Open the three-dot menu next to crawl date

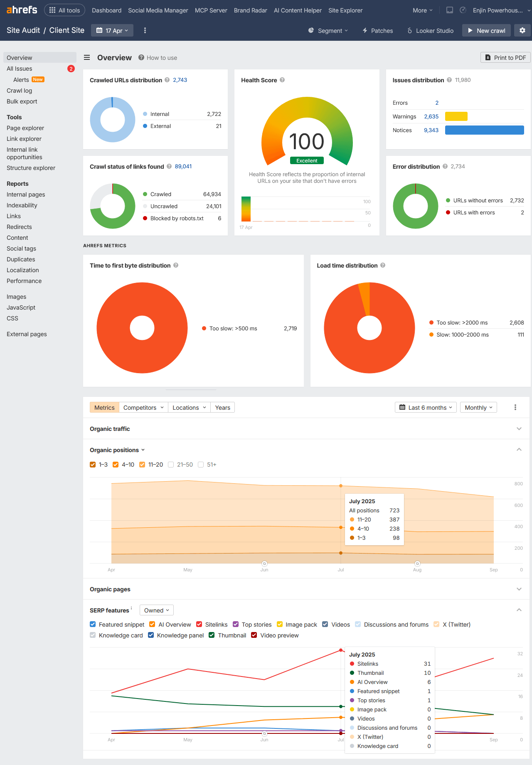point(145,30)
